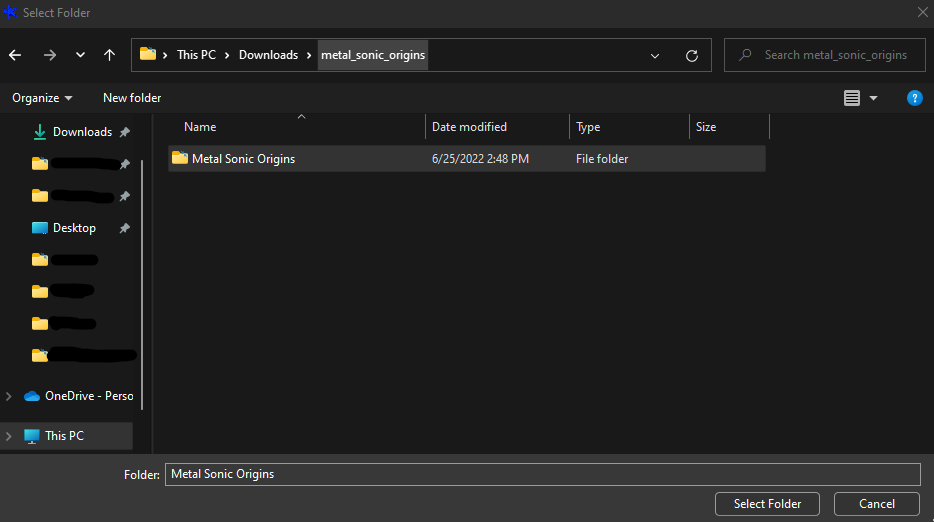Select the Metal Sonic Origins folder icon
This screenshot has height=522, width=934.
pyautogui.click(x=180, y=158)
